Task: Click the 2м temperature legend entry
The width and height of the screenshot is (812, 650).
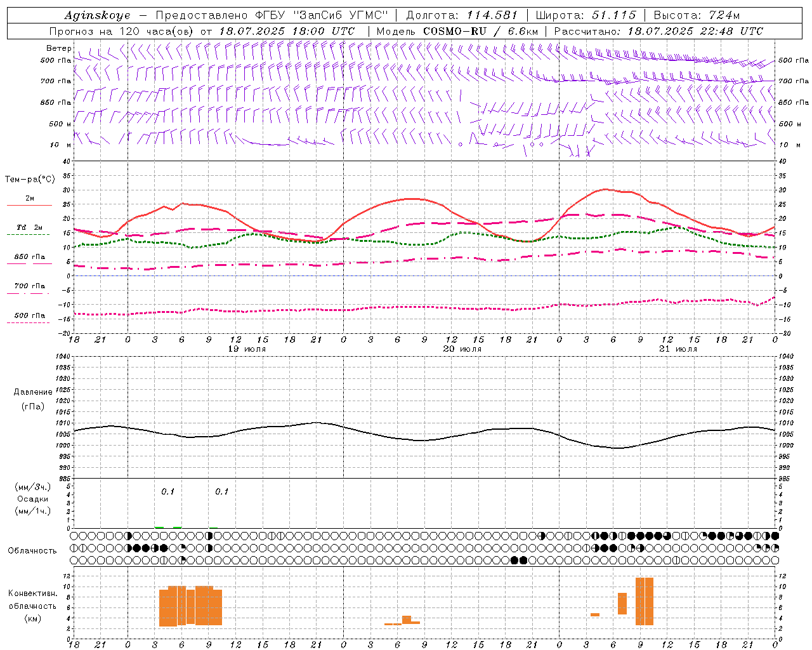Action: click(x=30, y=199)
